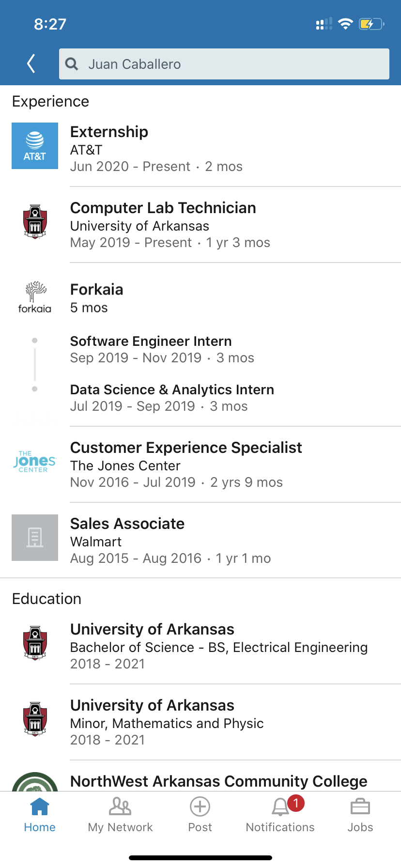Switch to the Home tab
The image size is (401, 868).
[40, 815]
